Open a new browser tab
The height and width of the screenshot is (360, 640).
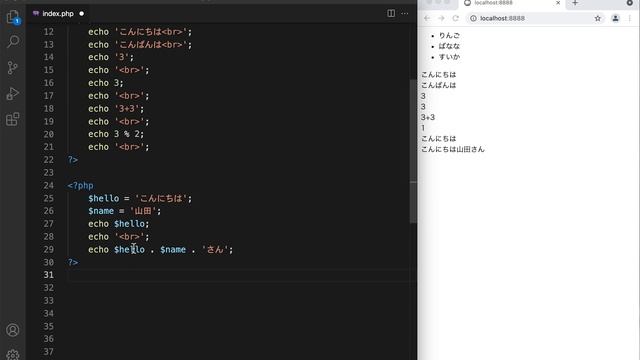[575, 3]
